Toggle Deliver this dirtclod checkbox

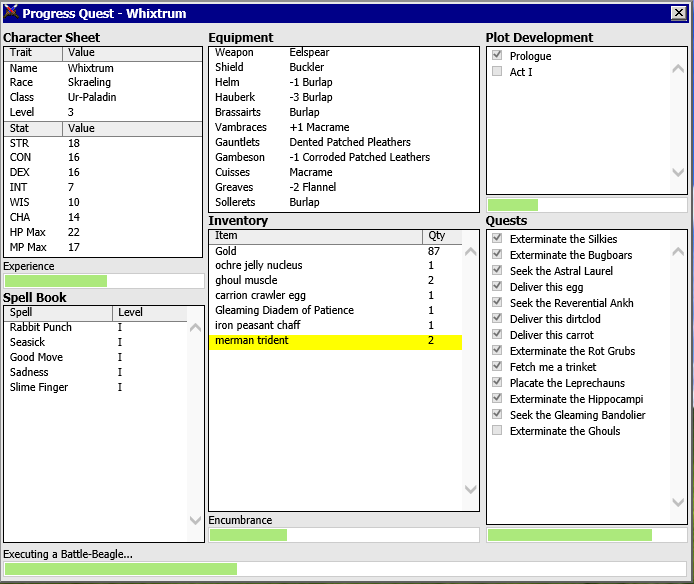click(497, 318)
